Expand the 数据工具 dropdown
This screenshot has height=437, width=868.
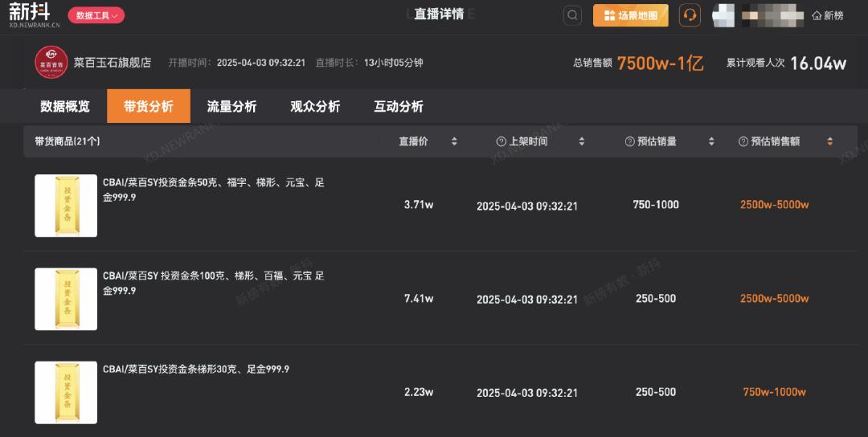(96, 15)
